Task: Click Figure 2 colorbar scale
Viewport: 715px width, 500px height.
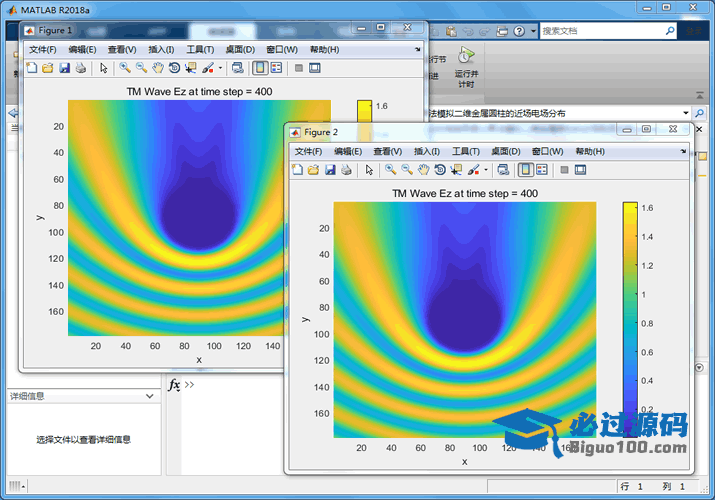Action: pos(630,319)
